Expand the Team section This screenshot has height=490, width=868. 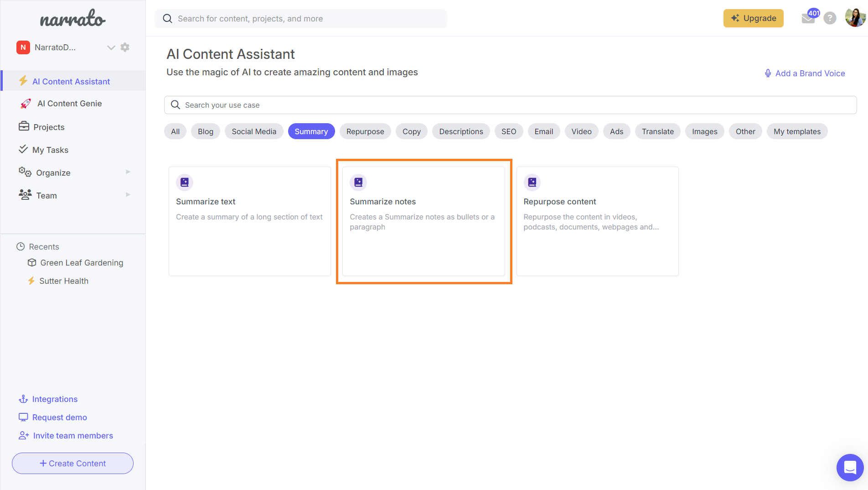pyautogui.click(x=128, y=195)
